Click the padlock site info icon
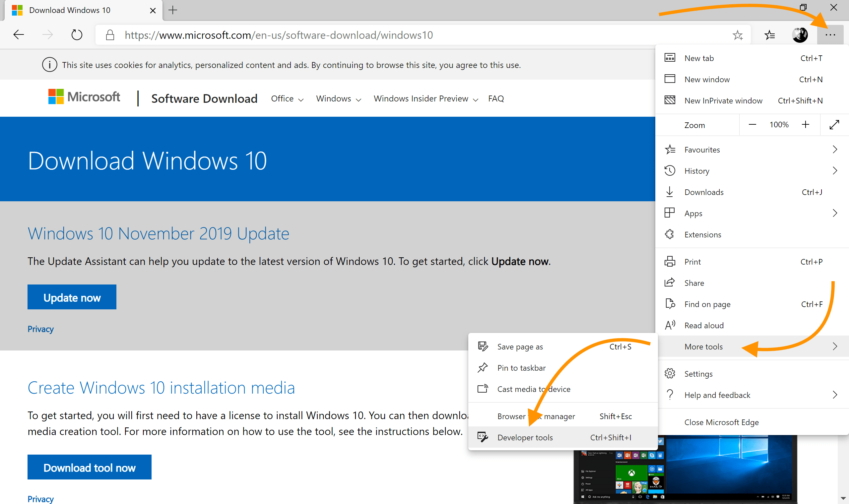This screenshot has height=504, width=849. (110, 34)
